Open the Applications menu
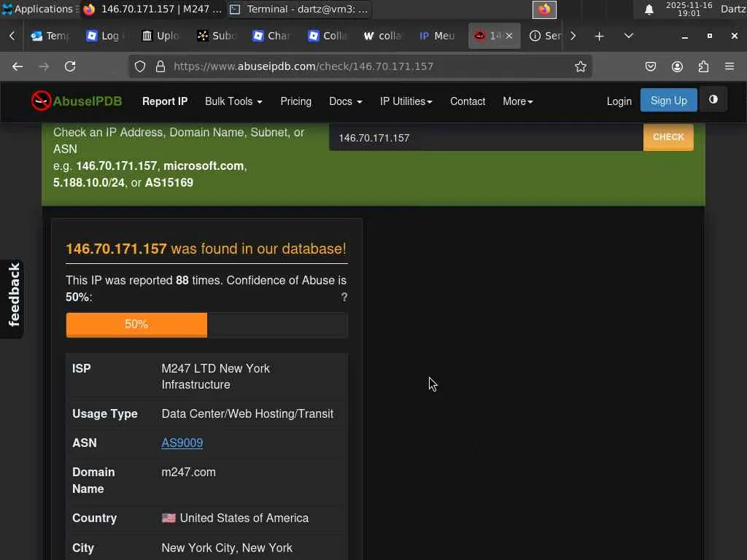 40,9
